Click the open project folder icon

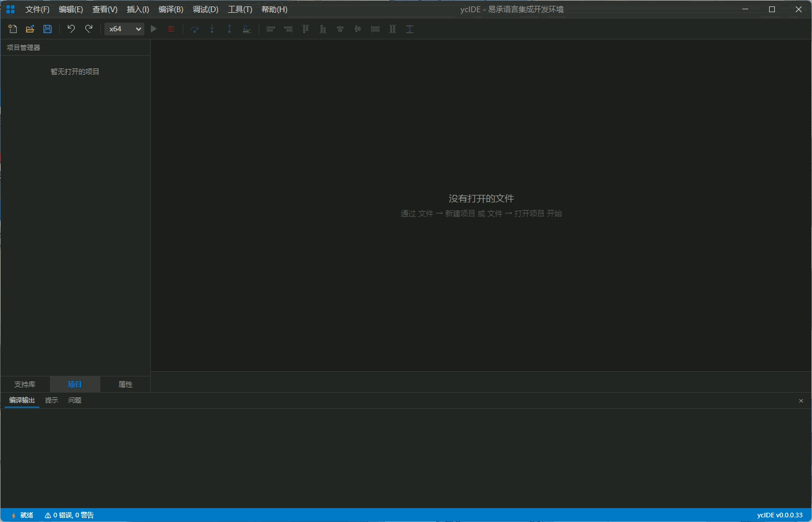[x=30, y=29]
